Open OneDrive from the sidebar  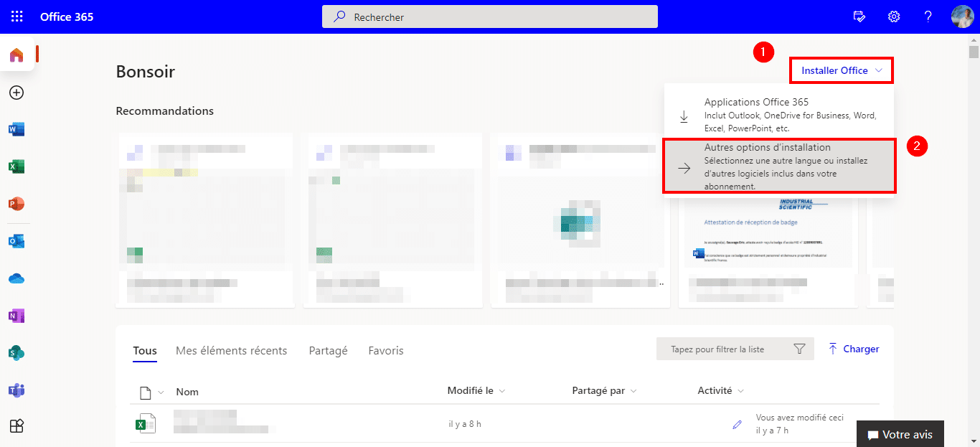coord(16,278)
